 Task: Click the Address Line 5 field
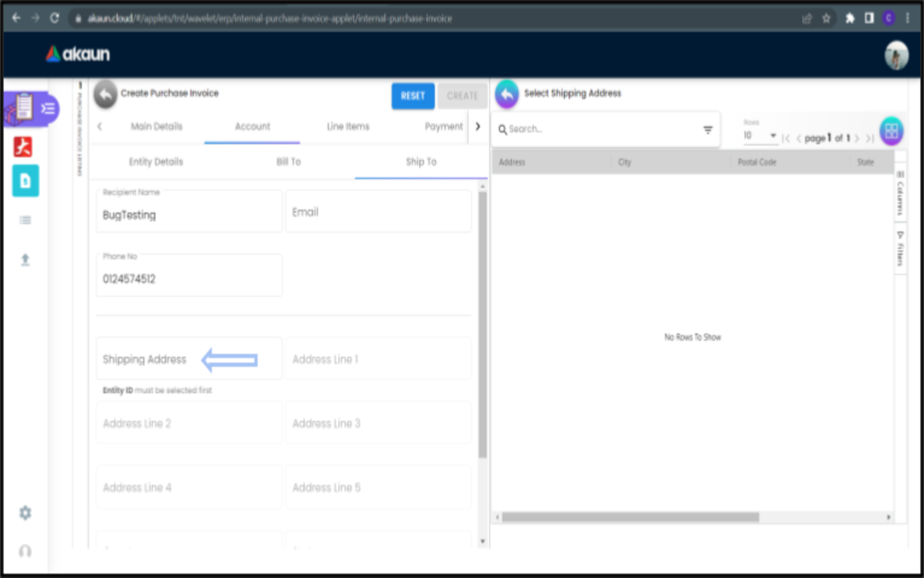click(x=379, y=487)
